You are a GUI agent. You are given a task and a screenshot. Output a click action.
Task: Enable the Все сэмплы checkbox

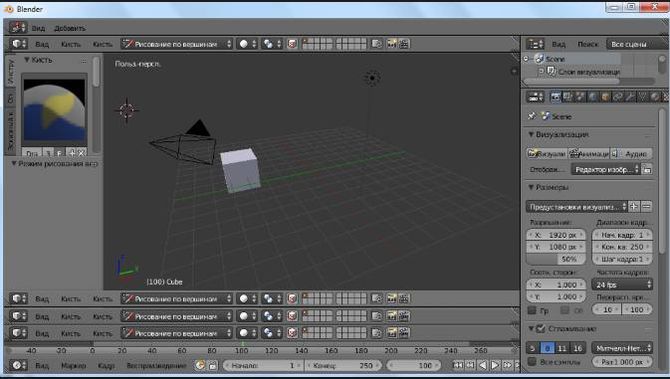point(532,361)
